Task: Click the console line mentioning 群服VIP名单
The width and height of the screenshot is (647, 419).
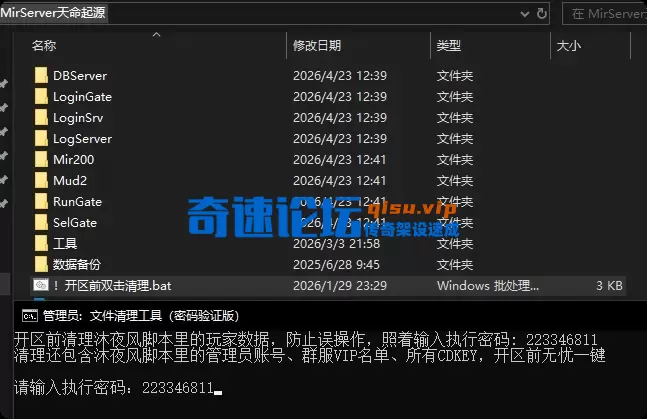Action: (310, 355)
